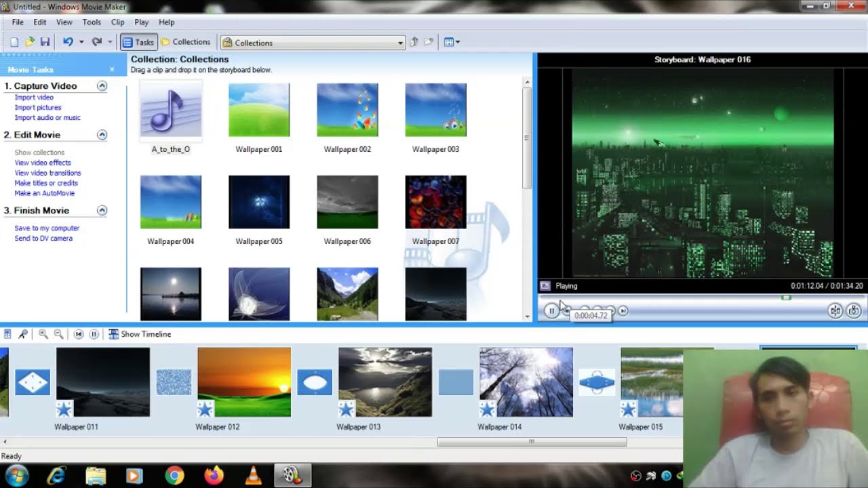Click the Take Picture camera icon
This screenshot has height=488, width=868.
tap(854, 310)
